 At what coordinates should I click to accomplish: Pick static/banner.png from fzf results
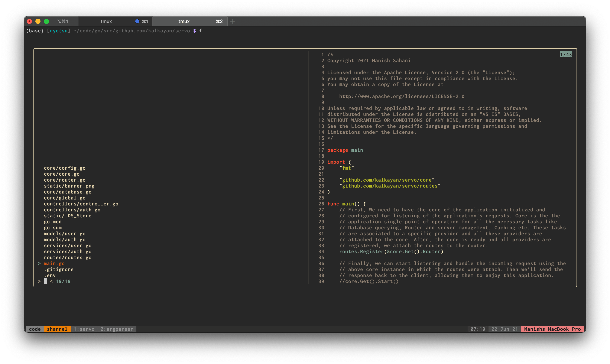pyautogui.click(x=69, y=186)
